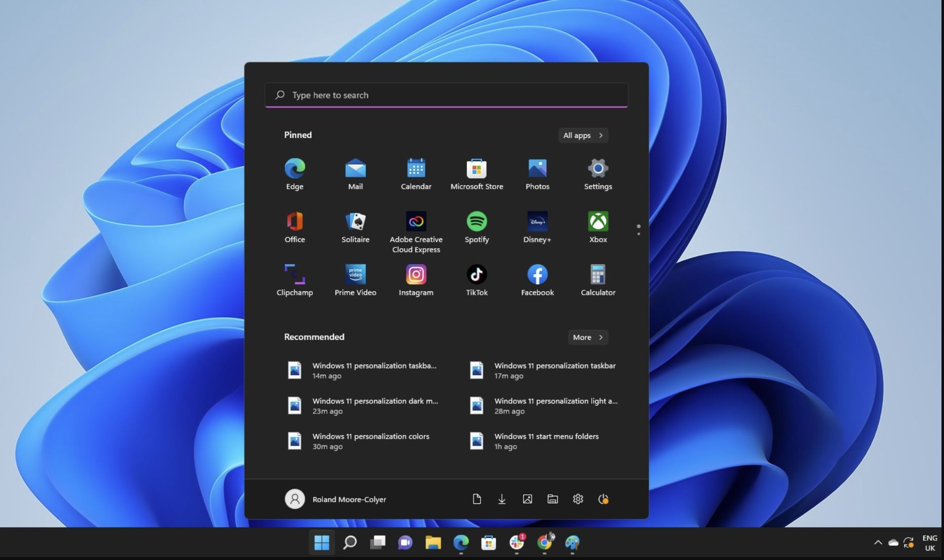The height and width of the screenshot is (560, 944).
Task: Click the Start button on taskbar
Action: [321, 542]
